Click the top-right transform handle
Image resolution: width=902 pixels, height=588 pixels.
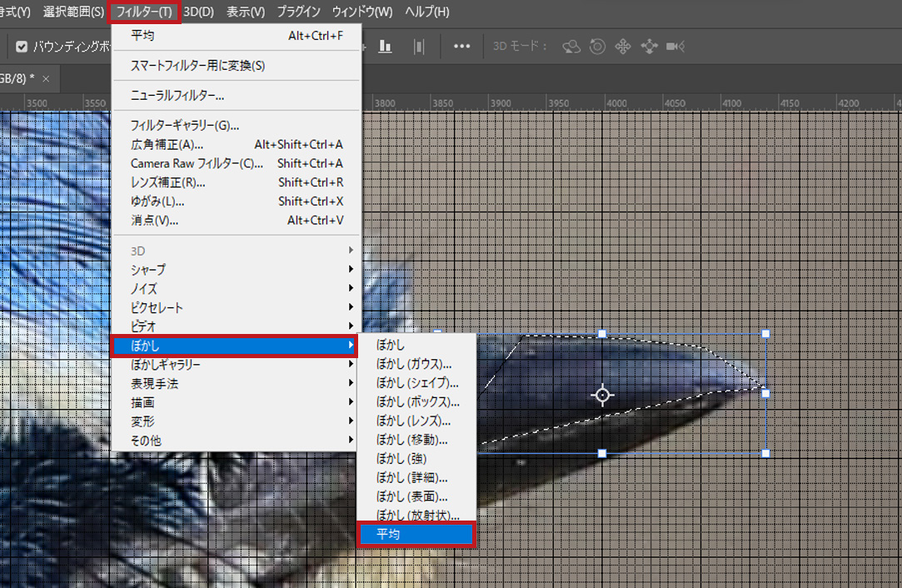point(765,334)
